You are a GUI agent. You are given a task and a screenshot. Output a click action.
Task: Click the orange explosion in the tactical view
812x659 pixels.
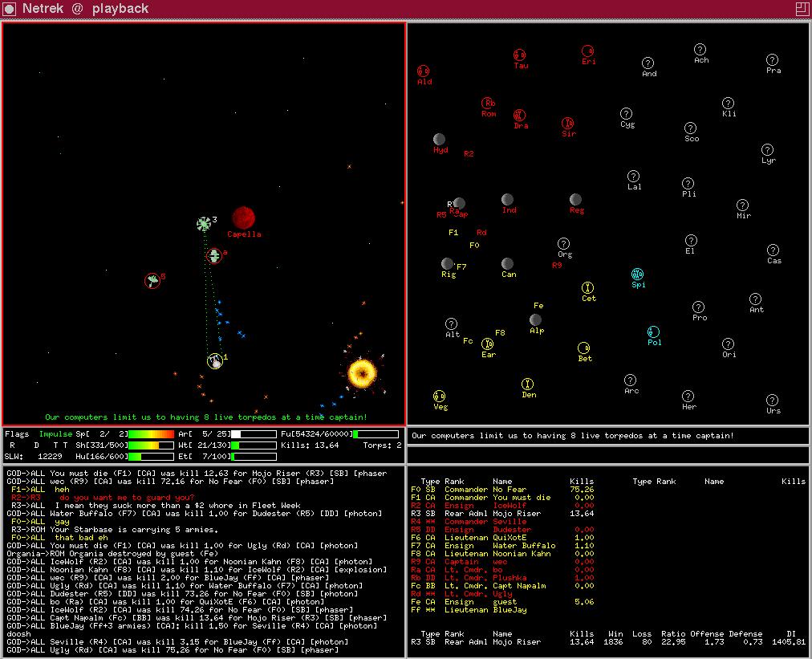[x=362, y=373]
